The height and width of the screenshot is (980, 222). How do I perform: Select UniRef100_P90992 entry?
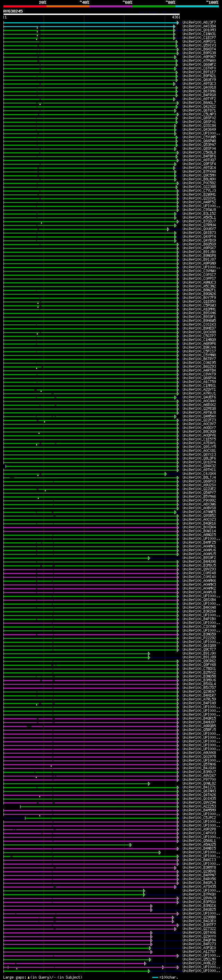point(199,501)
